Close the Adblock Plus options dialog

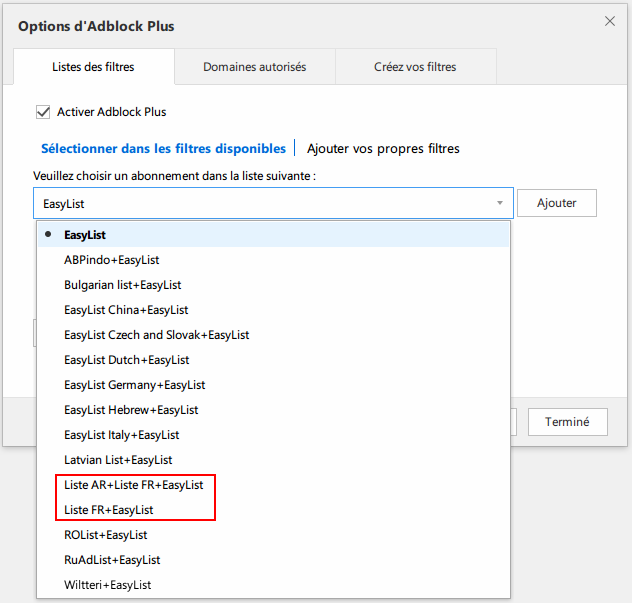pos(609,21)
